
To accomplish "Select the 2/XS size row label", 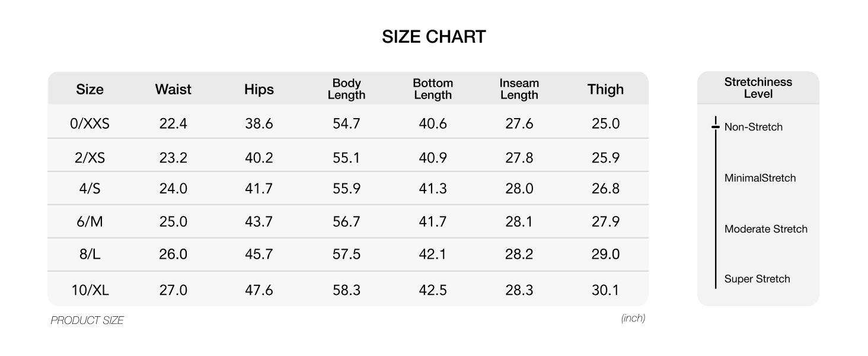I will (90, 158).
